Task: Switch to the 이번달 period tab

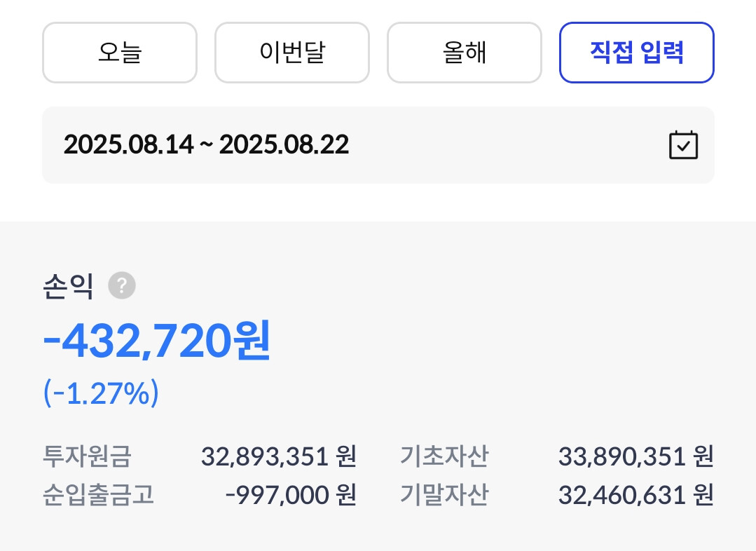Action: (291, 53)
